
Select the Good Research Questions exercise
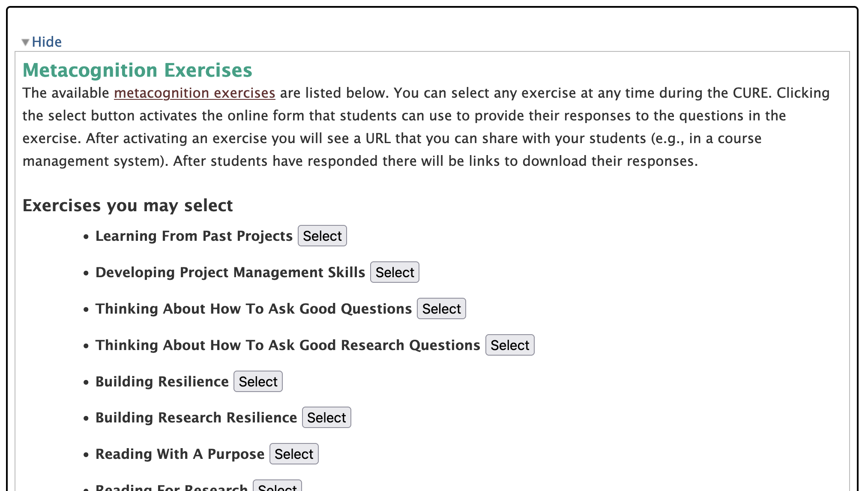[509, 345]
